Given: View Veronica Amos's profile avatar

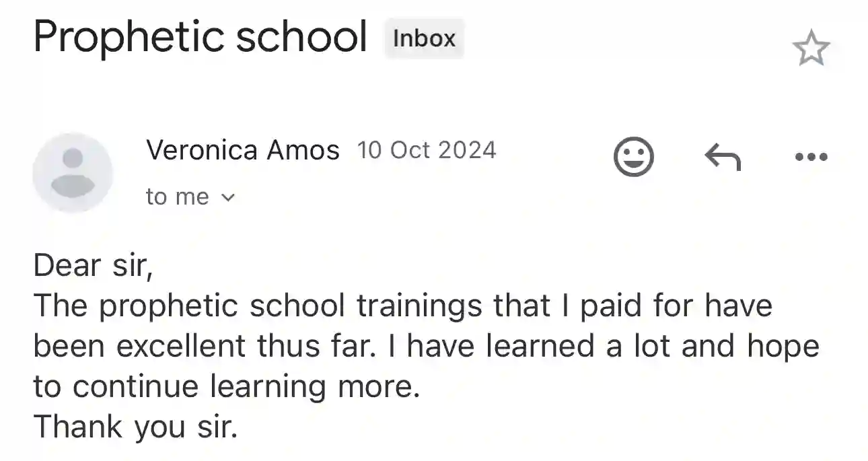Looking at the screenshot, I should [73, 173].
